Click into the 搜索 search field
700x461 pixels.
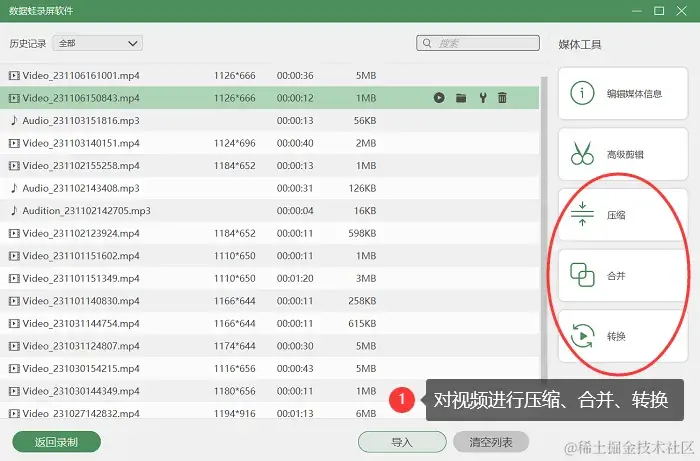478,43
